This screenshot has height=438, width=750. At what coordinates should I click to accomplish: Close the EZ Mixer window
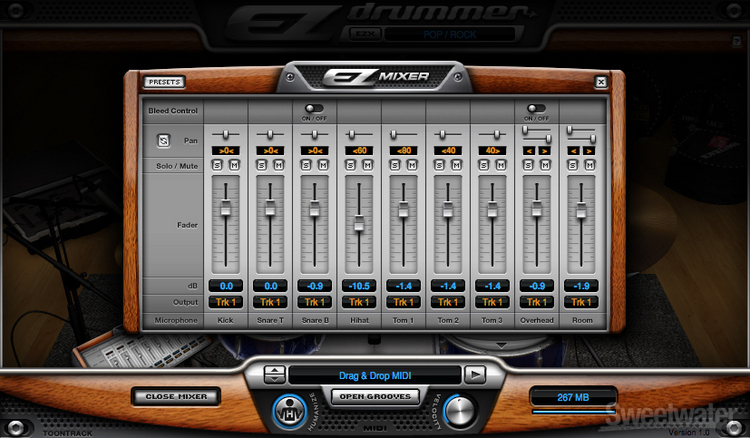[601, 82]
